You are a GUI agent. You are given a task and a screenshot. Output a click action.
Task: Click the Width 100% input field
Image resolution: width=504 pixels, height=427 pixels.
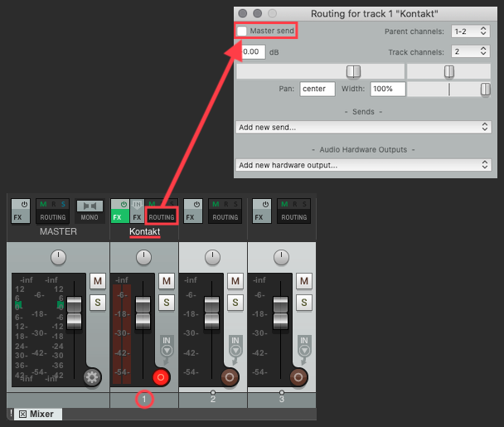[x=388, y=89]
